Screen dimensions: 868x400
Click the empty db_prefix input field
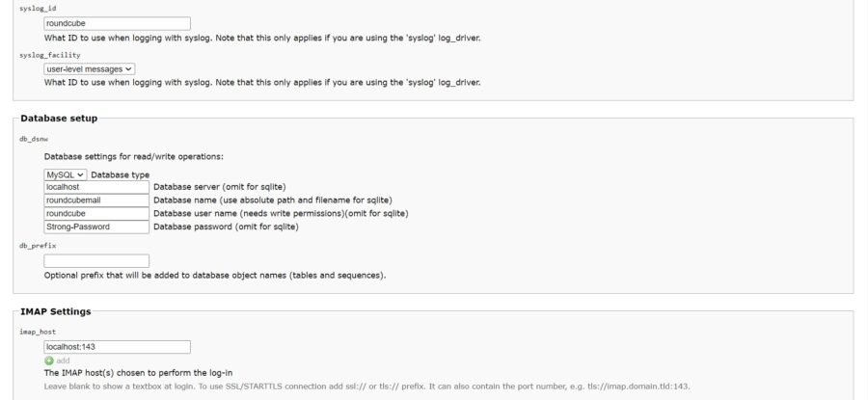pyautogui.click(x=96, y=260)
